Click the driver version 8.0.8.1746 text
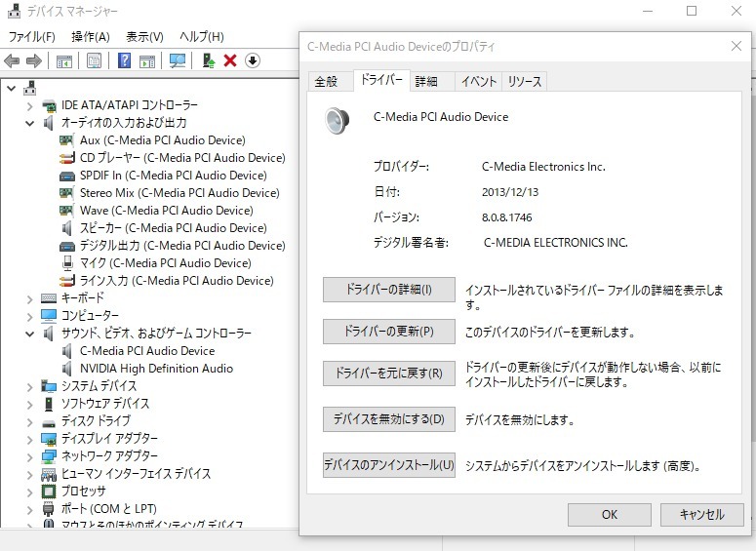 click(506, 217)
